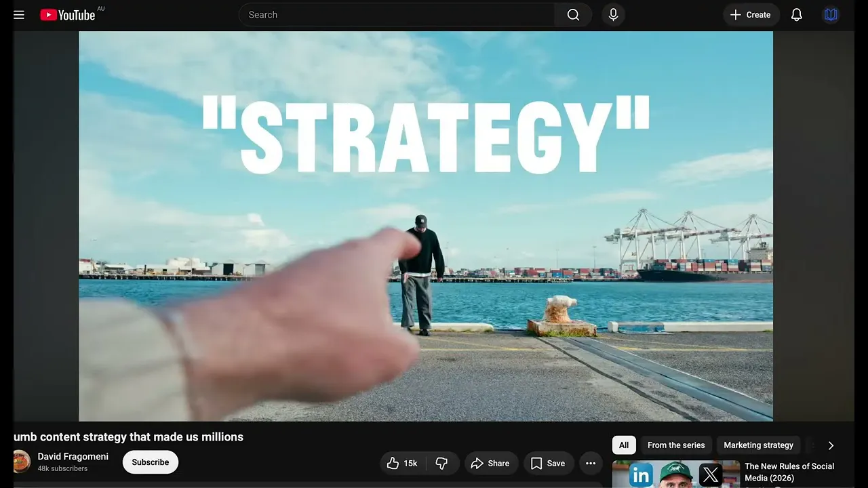Click David Fragomeni channel avatar
868x488 pixels.
(x=22, y=462)
